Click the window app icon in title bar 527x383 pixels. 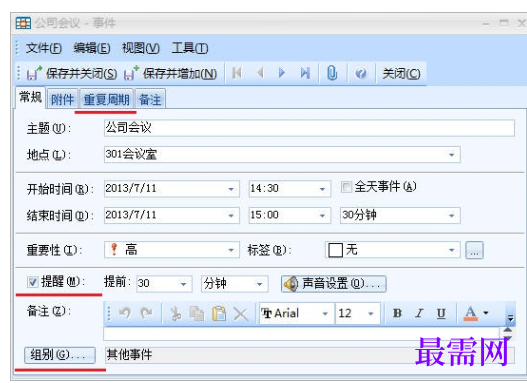[23, 23]
